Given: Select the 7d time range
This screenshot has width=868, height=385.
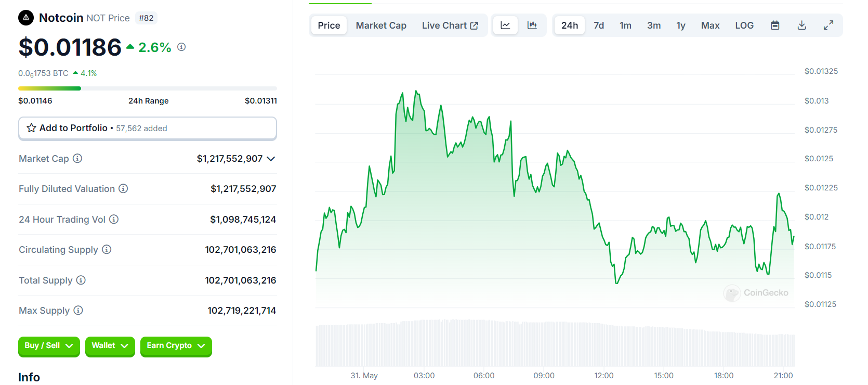Looking at the screenshot, I should click(599, 25).
